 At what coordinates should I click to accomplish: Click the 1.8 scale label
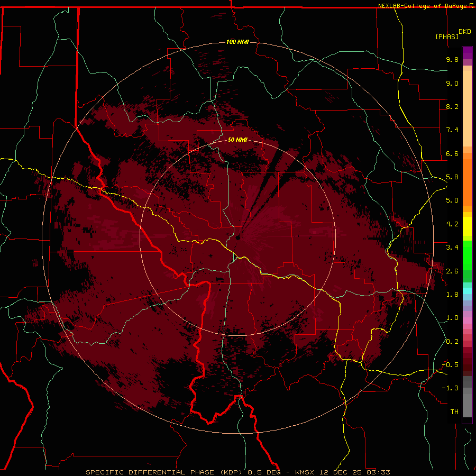452,295
